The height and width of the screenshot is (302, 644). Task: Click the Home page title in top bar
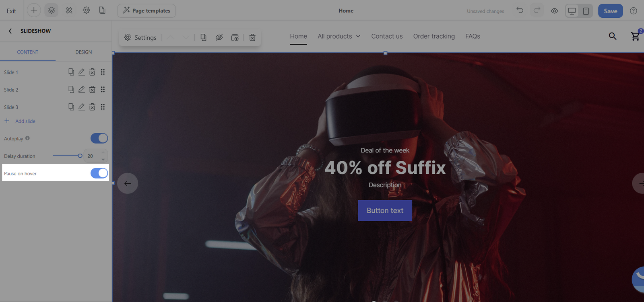346,11
